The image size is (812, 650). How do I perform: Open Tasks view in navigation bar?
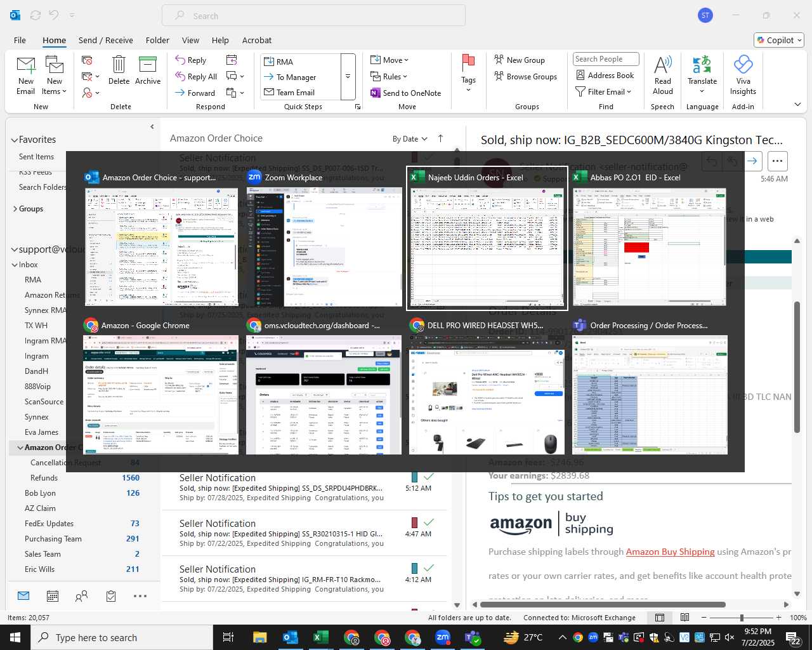111,596
